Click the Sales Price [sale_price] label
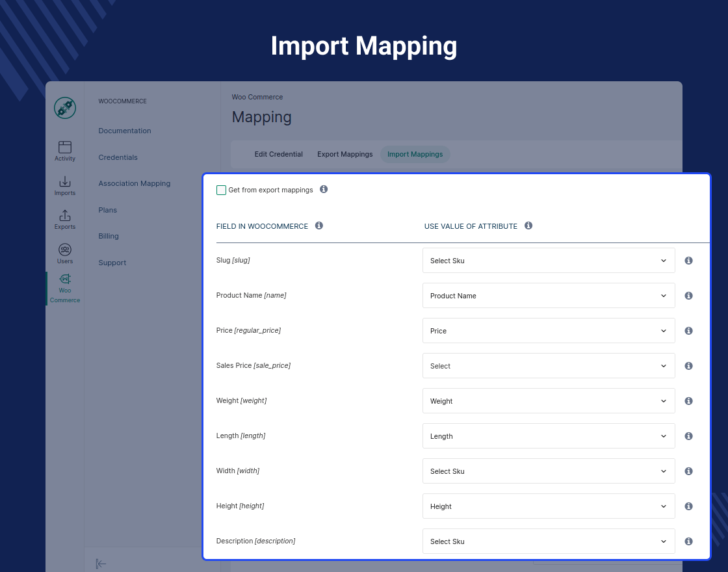The width and height of the screenshot is (728, 572). coord(253,365)
